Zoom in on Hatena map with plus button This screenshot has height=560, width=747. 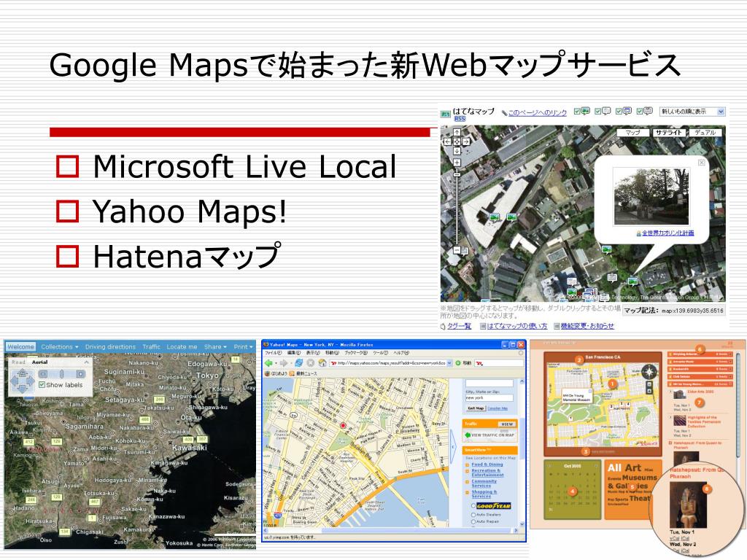[457, 163]
